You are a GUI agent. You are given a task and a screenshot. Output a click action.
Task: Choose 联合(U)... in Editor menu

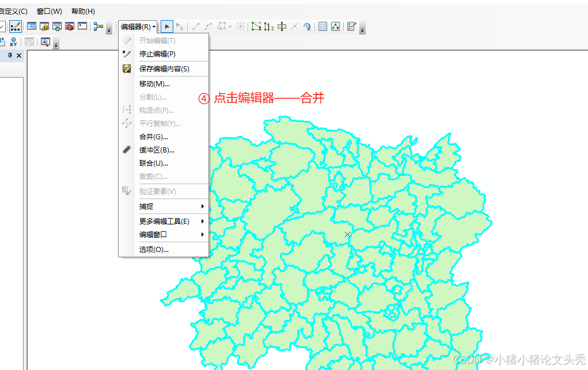coord(164,163)
